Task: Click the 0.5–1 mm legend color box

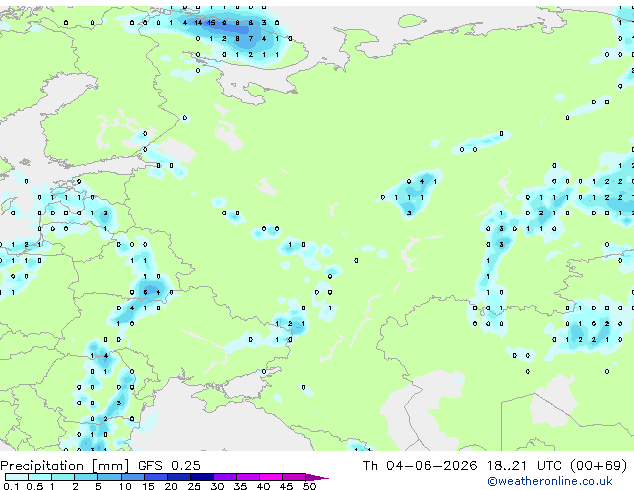Action: tap(40, 477)
